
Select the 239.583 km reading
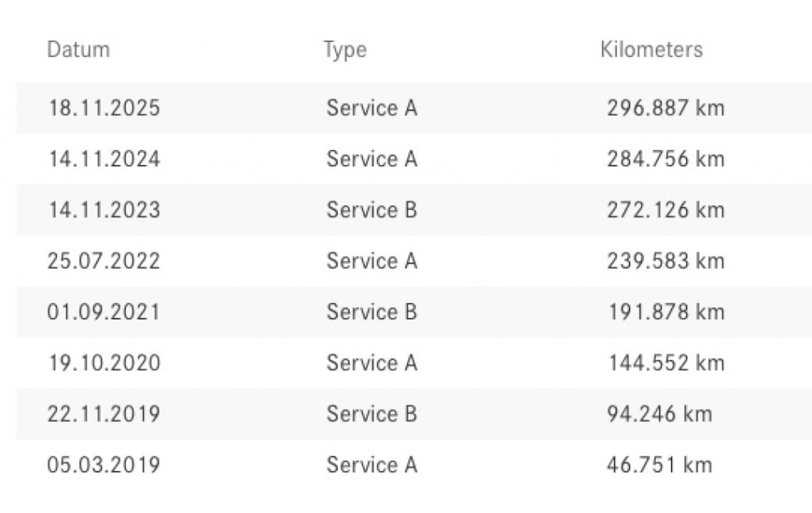pos(666,261)
